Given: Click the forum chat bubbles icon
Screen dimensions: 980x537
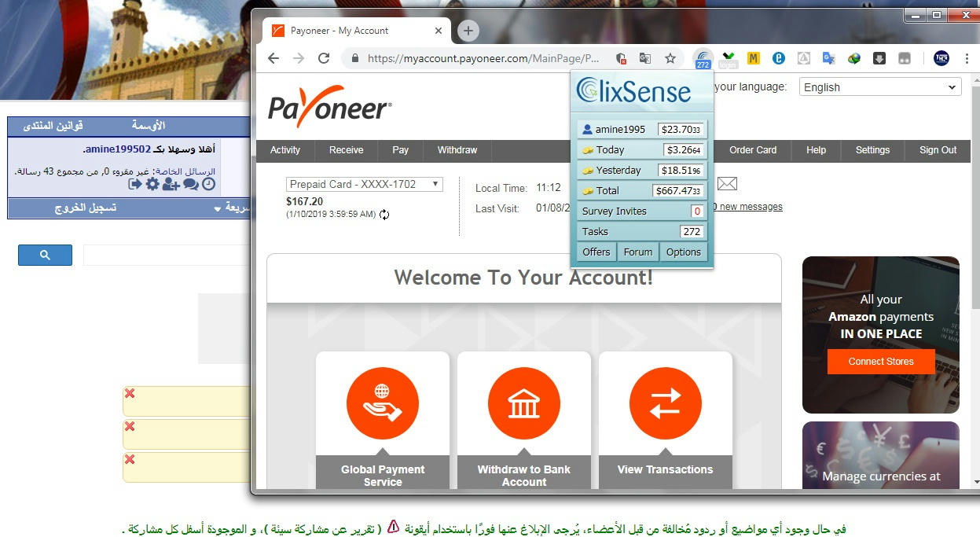Looking at the screenshot, I should pyautogui.click(x=191, y=184).
